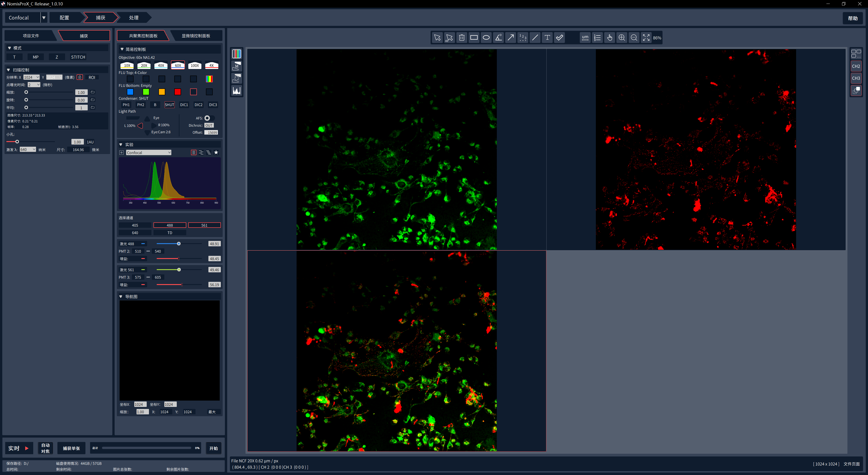Select the arrow annotation tool
This screenshot has height=475, width=868.
coord(510,38)
